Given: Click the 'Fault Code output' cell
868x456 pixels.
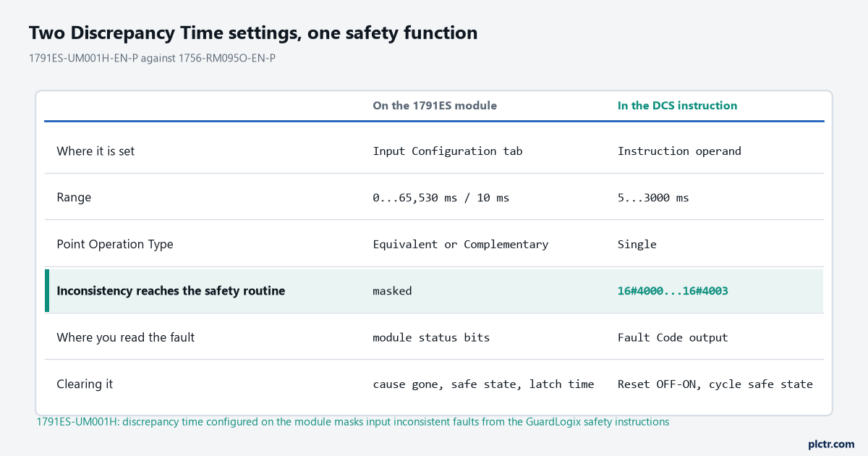Looking at the screenshot, I should pos(673,337).
